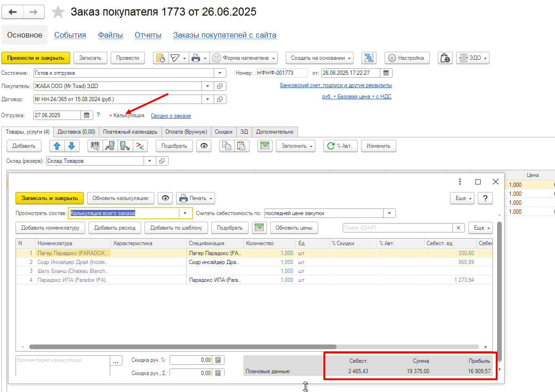Move selected row down with blue arrow

click(x=71, y=146)
